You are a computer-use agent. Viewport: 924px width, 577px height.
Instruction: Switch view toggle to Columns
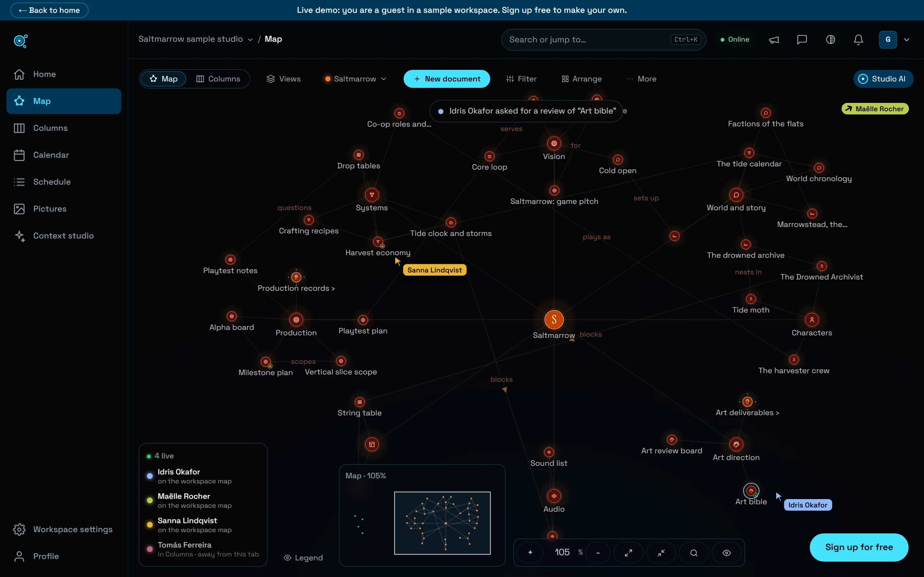tap(218, 79)
